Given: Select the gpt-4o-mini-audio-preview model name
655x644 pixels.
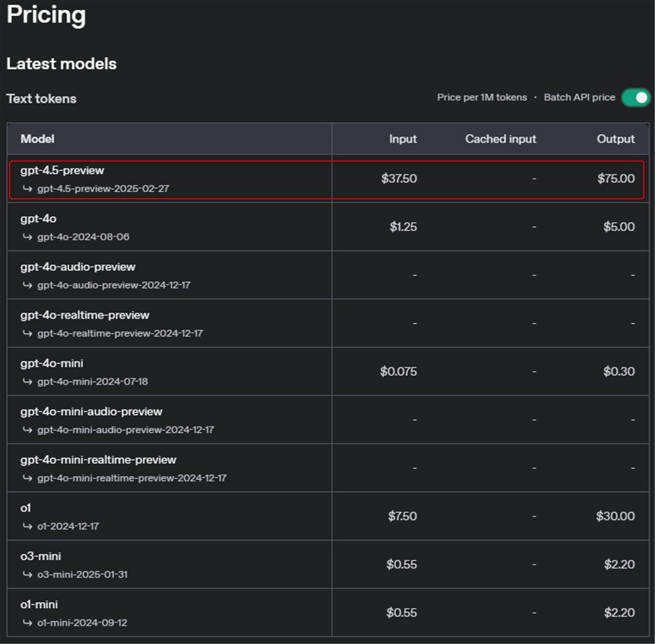Looking at the screenshot, I should [x=91, y=412].
